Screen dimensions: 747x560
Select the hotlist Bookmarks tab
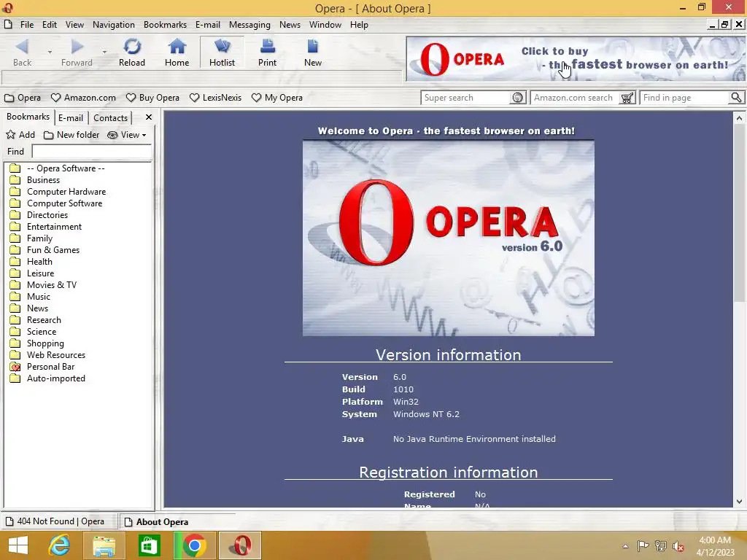click(x=28, y=117)
